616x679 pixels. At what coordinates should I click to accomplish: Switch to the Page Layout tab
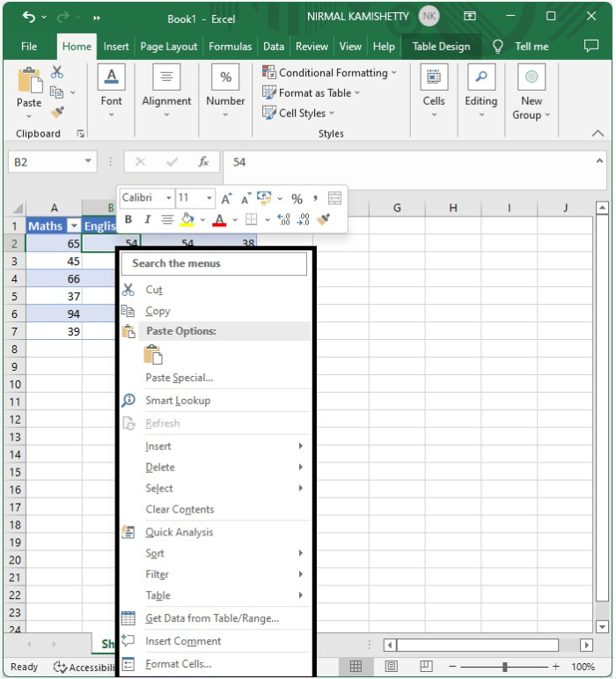click(169, 47)
